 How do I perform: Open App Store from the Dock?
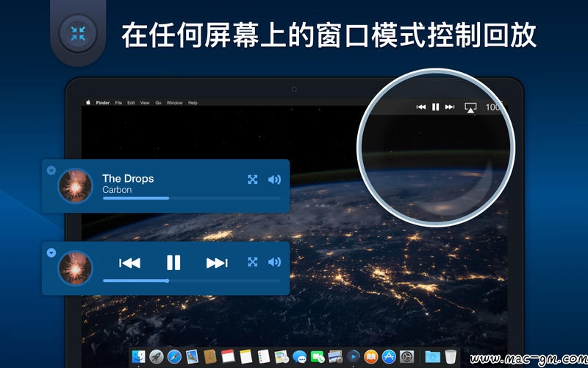389,356
